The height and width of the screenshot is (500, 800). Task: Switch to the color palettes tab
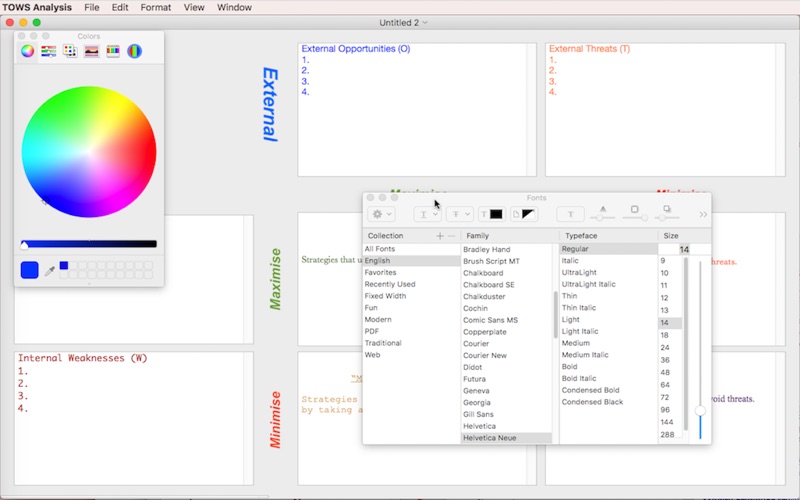(x=70, y=51)
